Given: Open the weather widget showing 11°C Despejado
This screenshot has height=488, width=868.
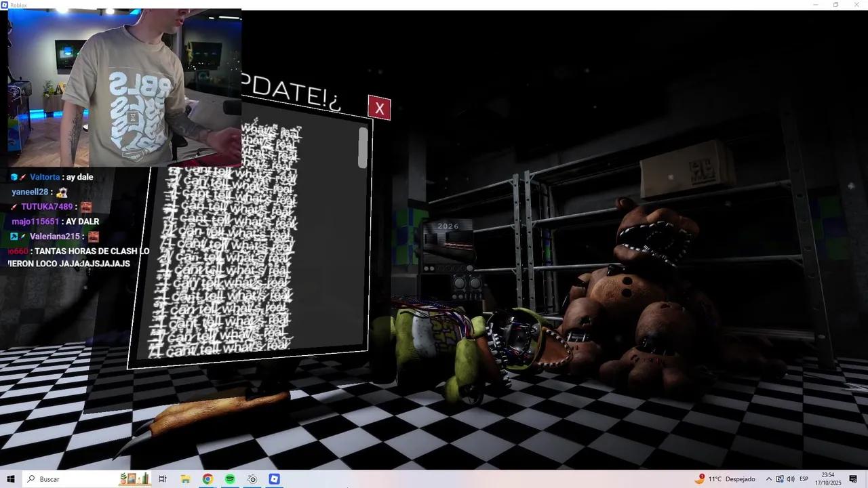Looking at the screenshot, I should tap(725, 479).
